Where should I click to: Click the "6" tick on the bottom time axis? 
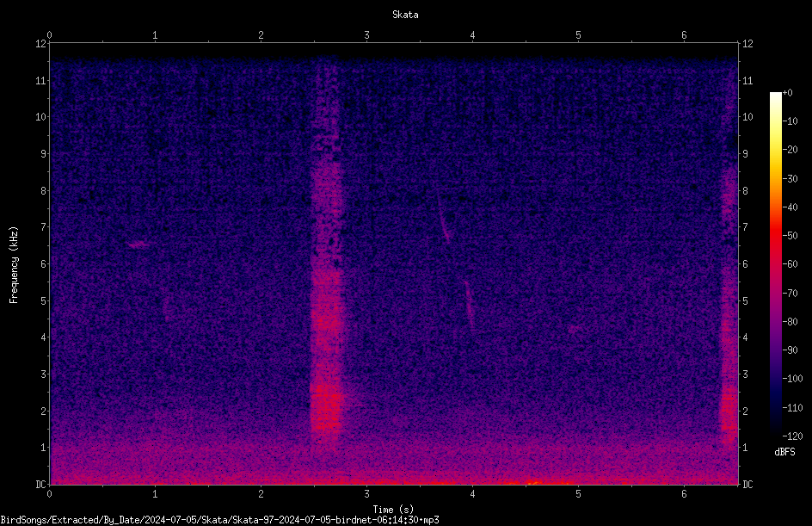(684, 494)
